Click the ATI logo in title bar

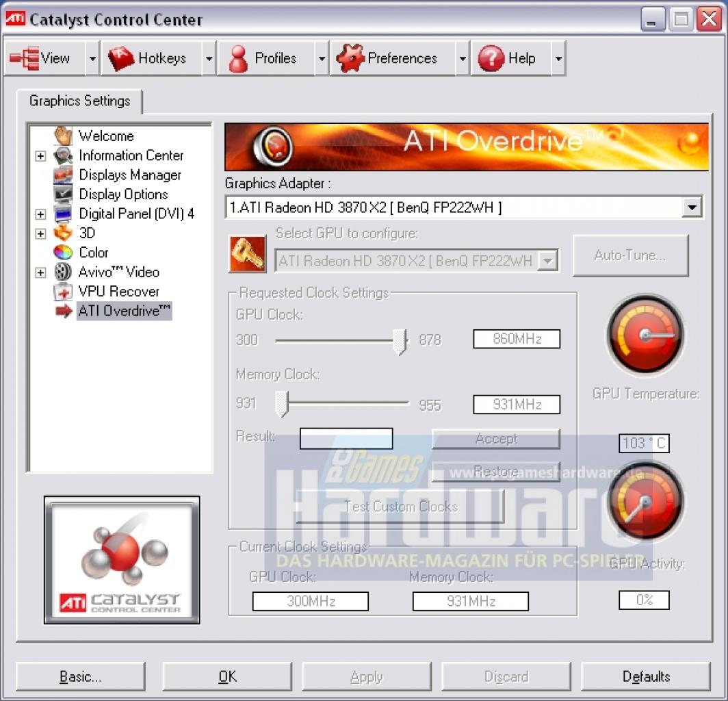pyautogui.click(x=15, y=18)
